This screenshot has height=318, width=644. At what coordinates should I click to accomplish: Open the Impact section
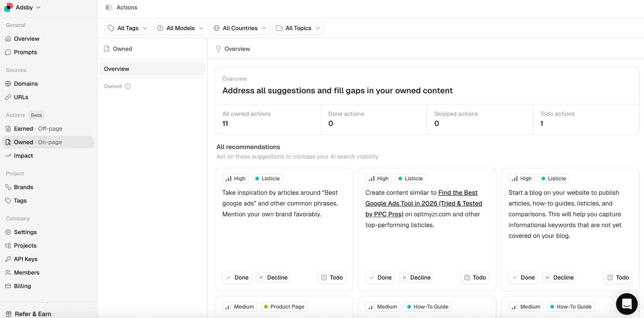pos(23,156)
